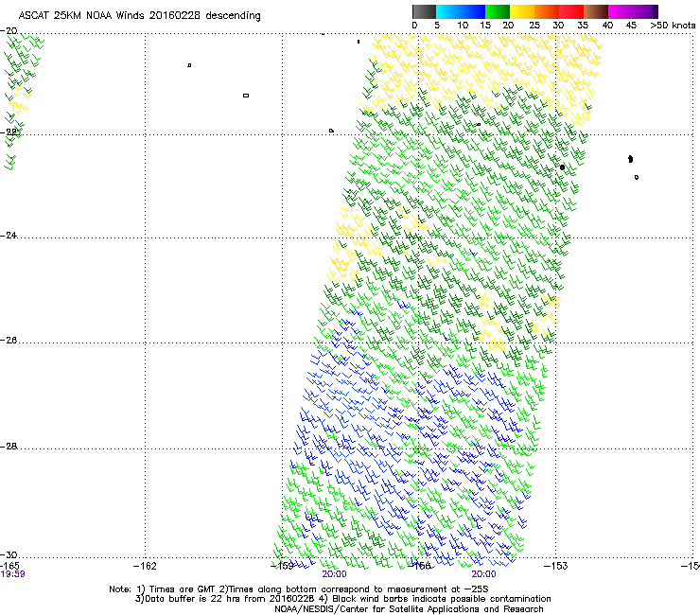Image resolution: width=700 pixels, height=615 pixels.
Task: Pick the green 15-20 knots color segment
Action: point(498,11)
